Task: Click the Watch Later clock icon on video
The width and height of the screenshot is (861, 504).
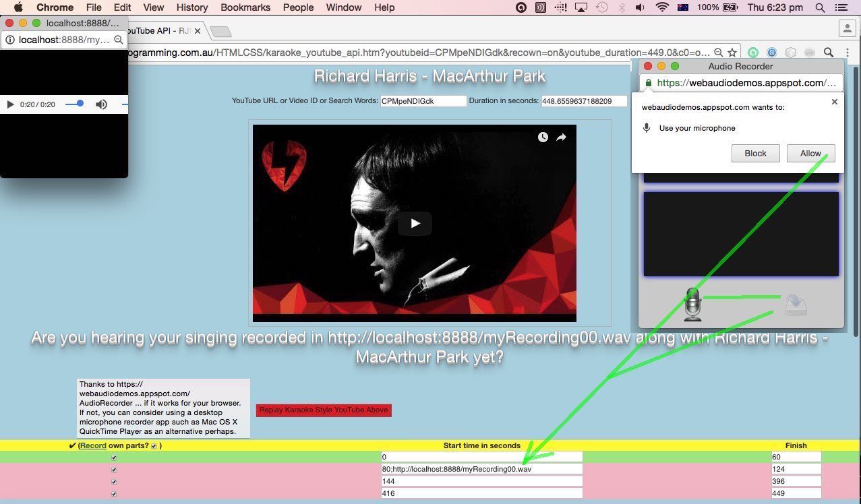Action: 543,137
